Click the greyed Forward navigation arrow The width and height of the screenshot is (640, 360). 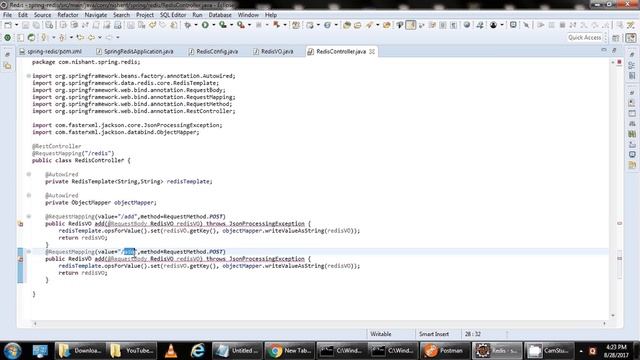pyautogui.click(x=109, y=38)
